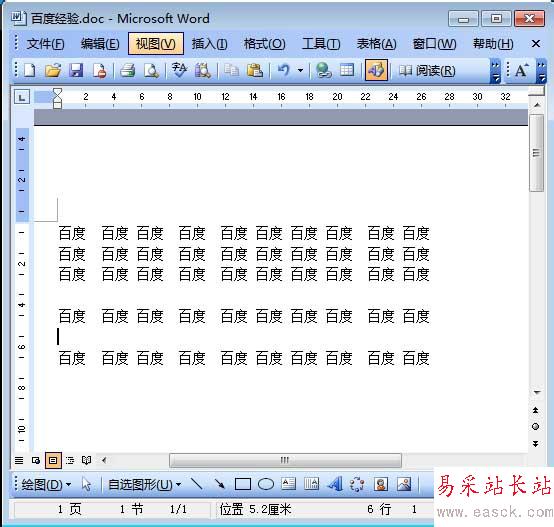Expand formatting toolbar options chevron
Screen dimensions: 554x527
click(541, 71)
